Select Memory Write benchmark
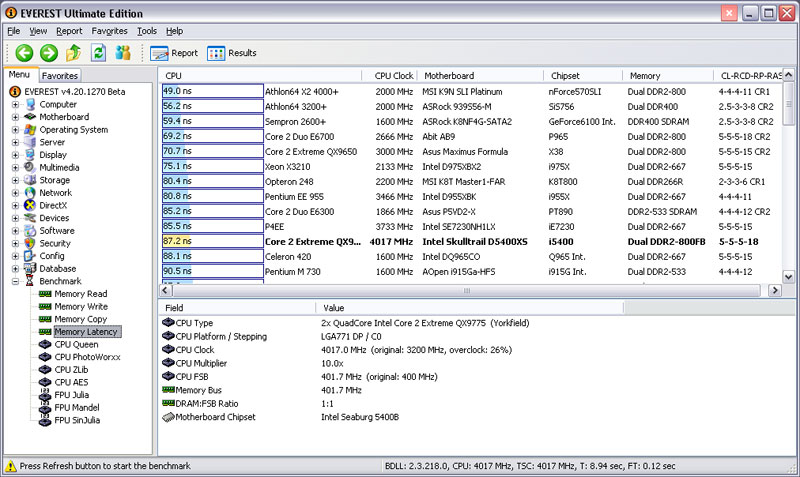 [81, 307]
